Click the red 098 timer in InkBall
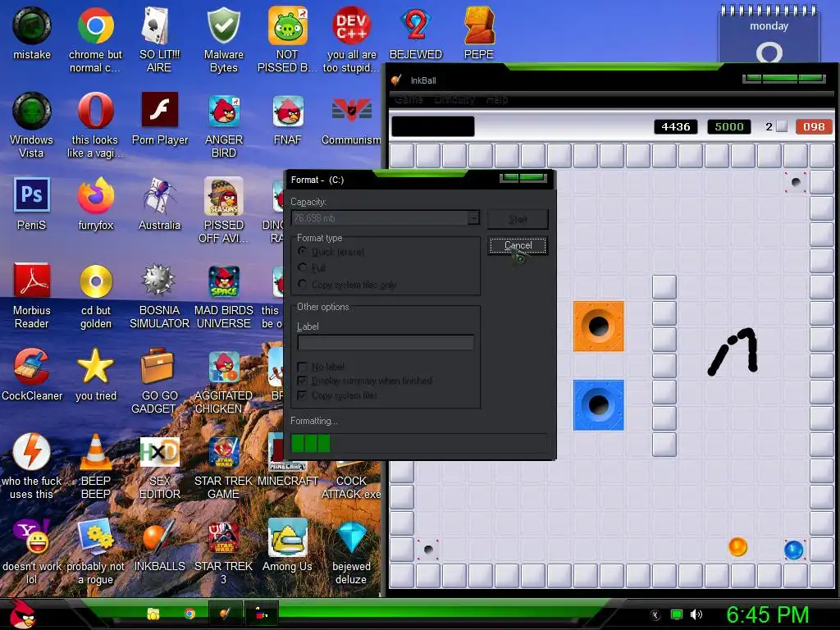Viewport: 840px width, 630px height. [814, 127]
